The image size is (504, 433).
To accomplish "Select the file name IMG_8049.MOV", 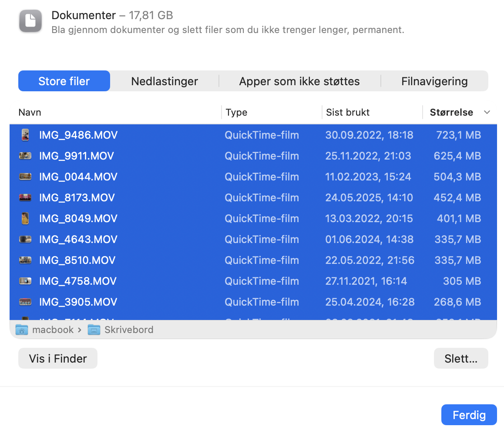I will (x=78, y=219).
